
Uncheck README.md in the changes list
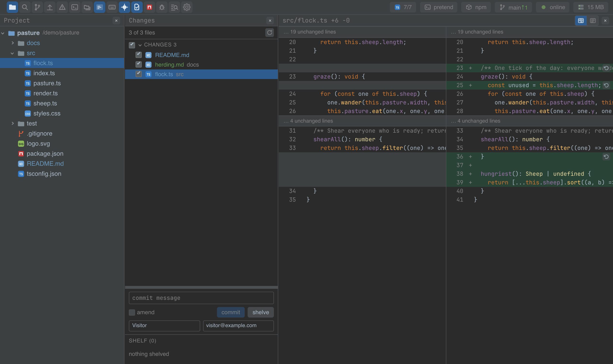[x=139, y=55]
